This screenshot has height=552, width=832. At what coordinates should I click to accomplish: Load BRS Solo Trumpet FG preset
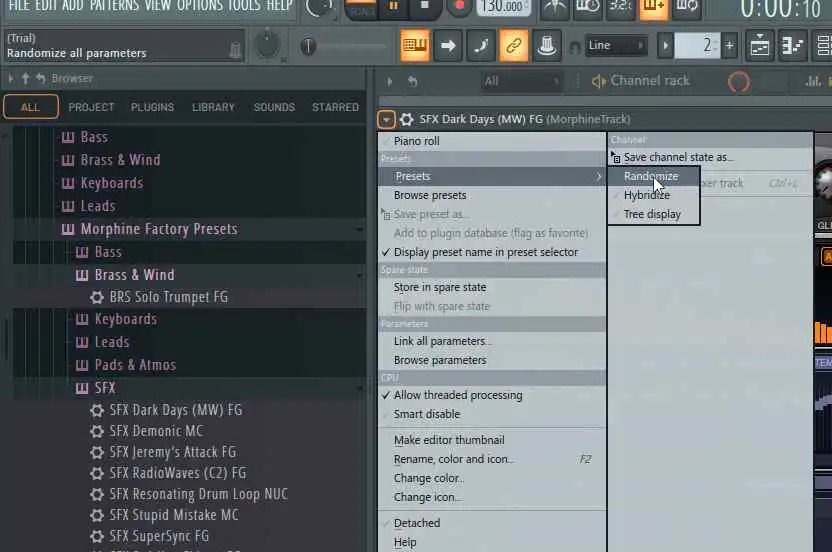[169, 297]
